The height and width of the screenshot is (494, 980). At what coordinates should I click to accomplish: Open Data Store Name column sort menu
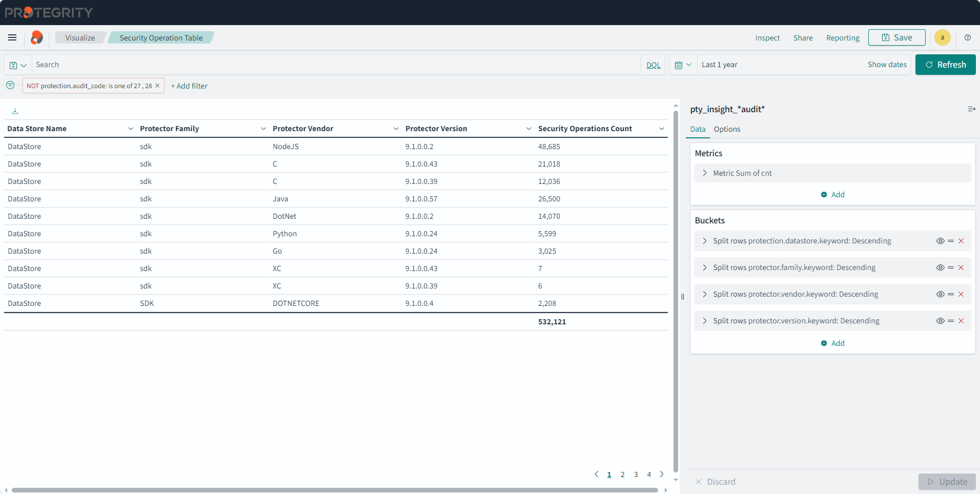coord(130,129)
